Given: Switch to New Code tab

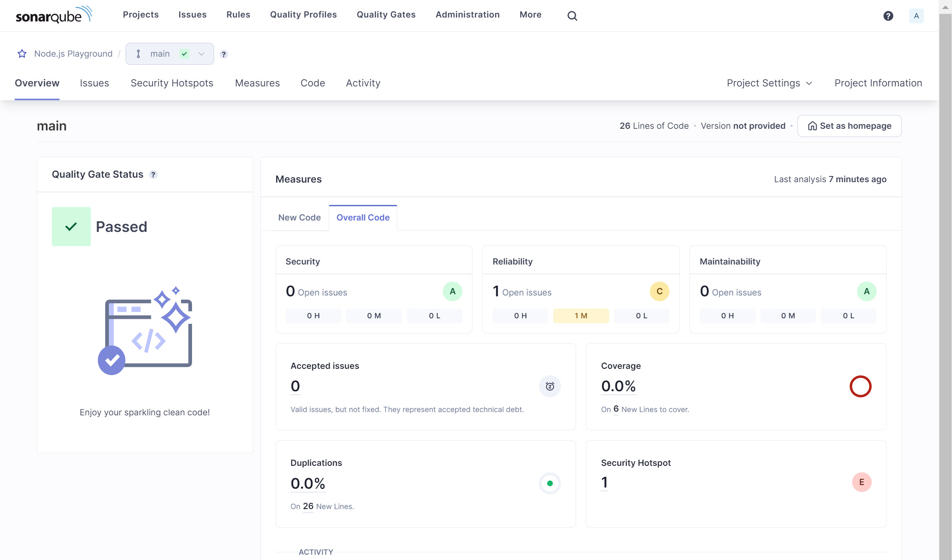Looking at the screenshot, I should tap(299, 218).
